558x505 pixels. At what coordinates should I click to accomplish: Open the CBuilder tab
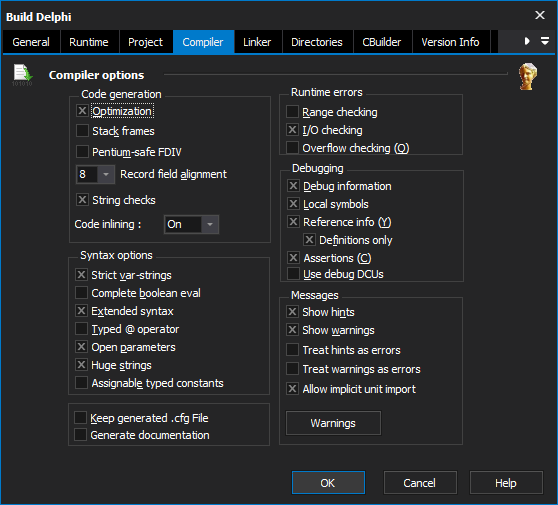pyautogui.click(x=382, y=42)
